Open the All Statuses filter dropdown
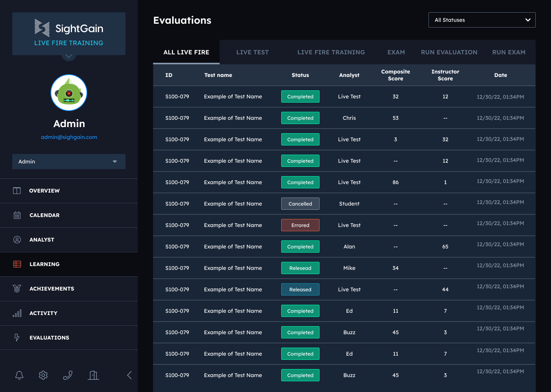 pos(482,20)
